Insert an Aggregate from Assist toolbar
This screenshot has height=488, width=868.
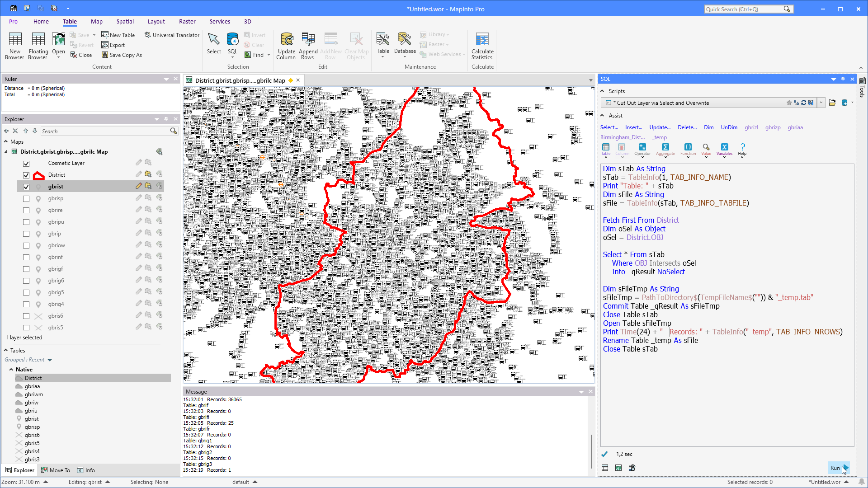(665, 150)
